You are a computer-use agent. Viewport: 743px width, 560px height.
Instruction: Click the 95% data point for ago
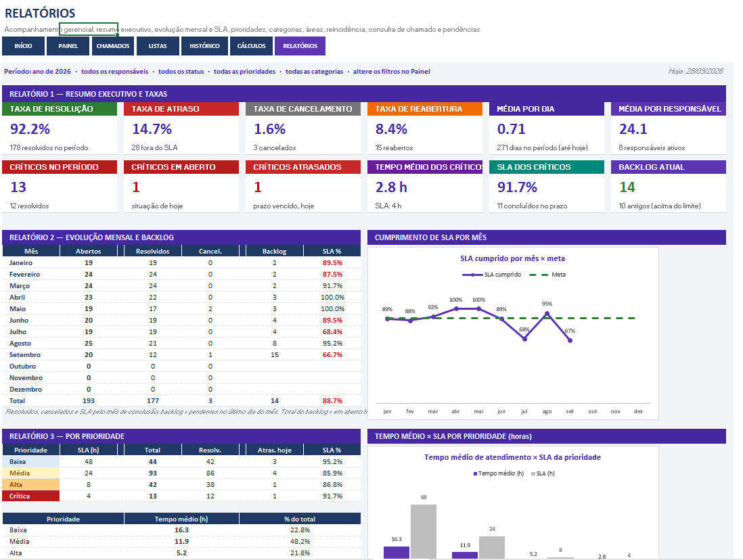[547, 314]
